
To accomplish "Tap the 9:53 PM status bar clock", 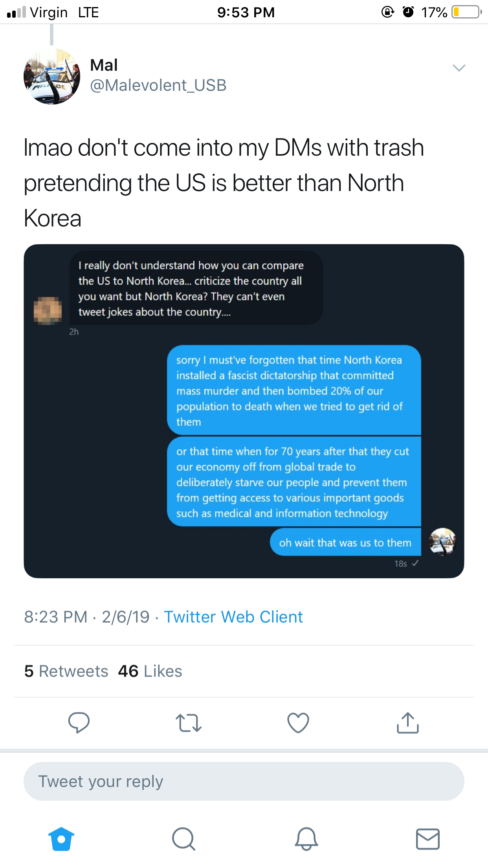I will (246, 12).
